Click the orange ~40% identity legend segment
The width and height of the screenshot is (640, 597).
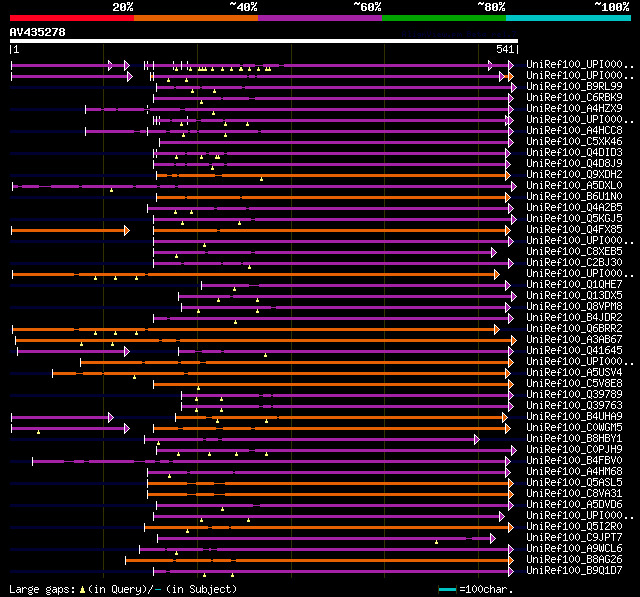[196, 18]
